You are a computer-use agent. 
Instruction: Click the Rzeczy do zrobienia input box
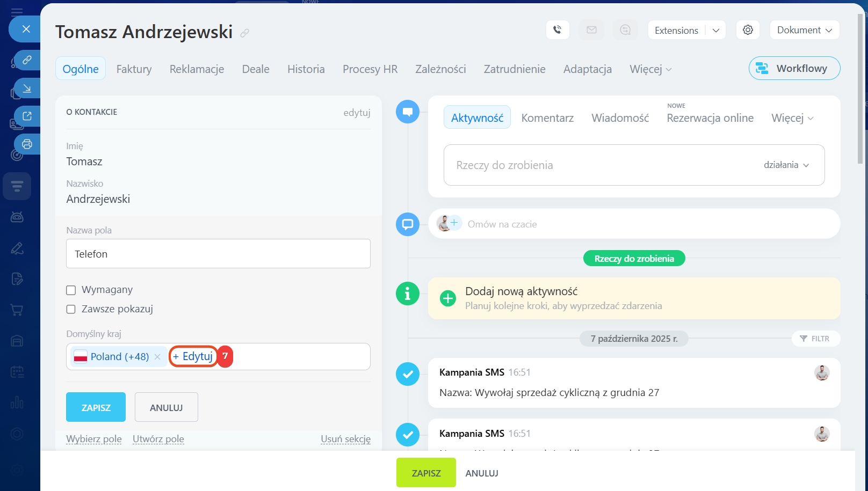[x=634, y=165]
